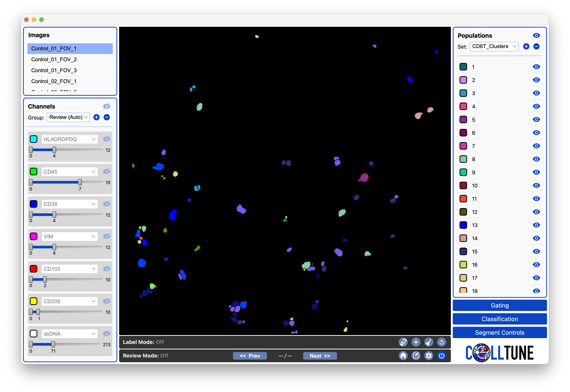The image size is (570, 392).
Task: Open the Review (Auto) group dropdown
Action: point(68,117)
